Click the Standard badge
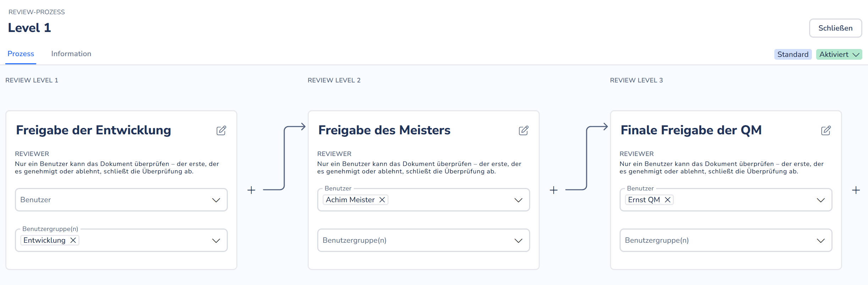The height and width of the screenshot is (285, 868). coord(793,54)
